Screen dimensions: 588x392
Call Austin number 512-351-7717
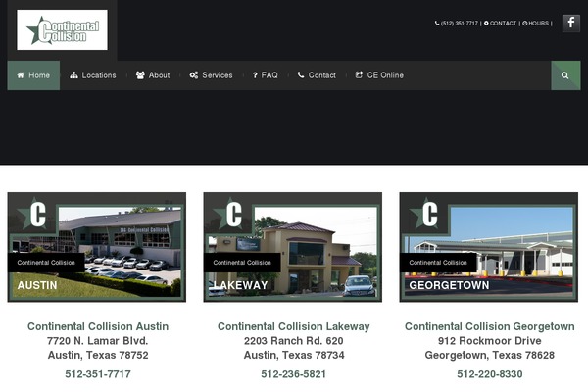[x=98, y=374]
